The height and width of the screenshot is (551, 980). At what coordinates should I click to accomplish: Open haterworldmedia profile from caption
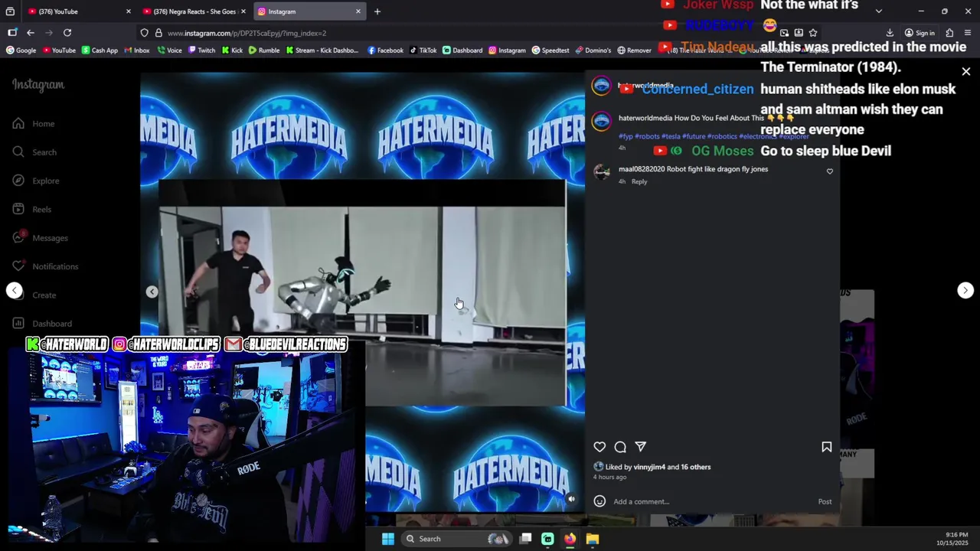[x=645, y=119]
